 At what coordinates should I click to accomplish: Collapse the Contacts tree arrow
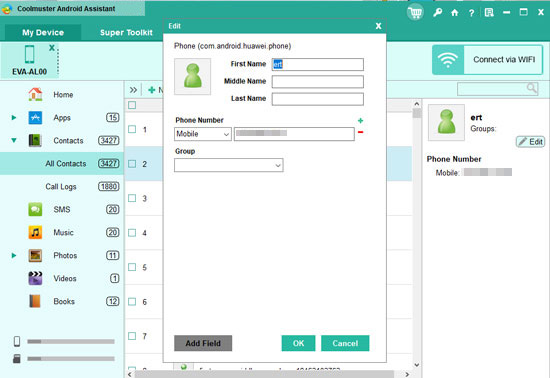point(14,140)
